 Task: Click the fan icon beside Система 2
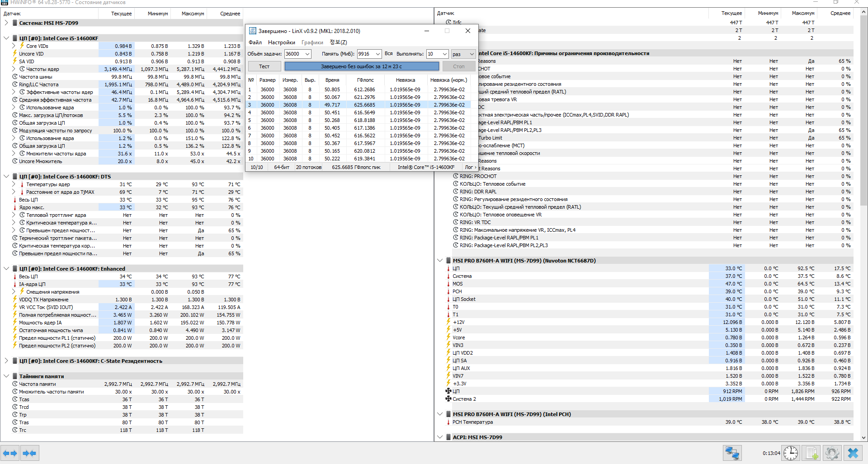[x=448, y=399]
